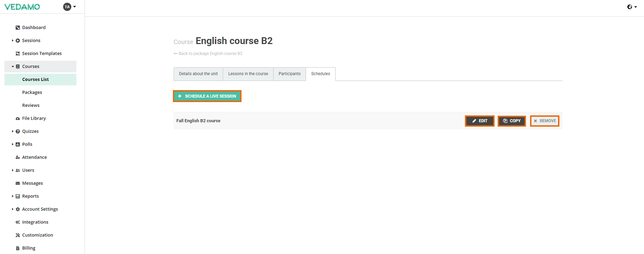The image size is (644, 254).
Task: Click the Integrations gears icon
Action: click(x=18, y=222)
